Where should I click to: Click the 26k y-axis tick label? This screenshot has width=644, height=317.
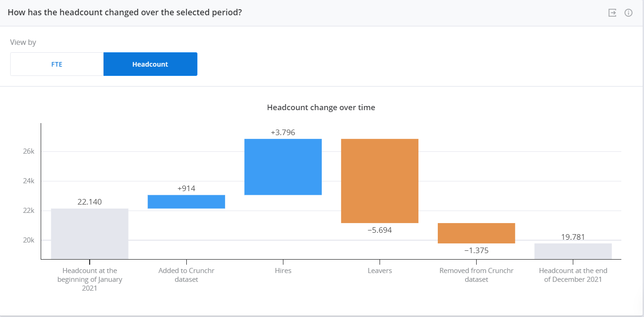(28, 151)
